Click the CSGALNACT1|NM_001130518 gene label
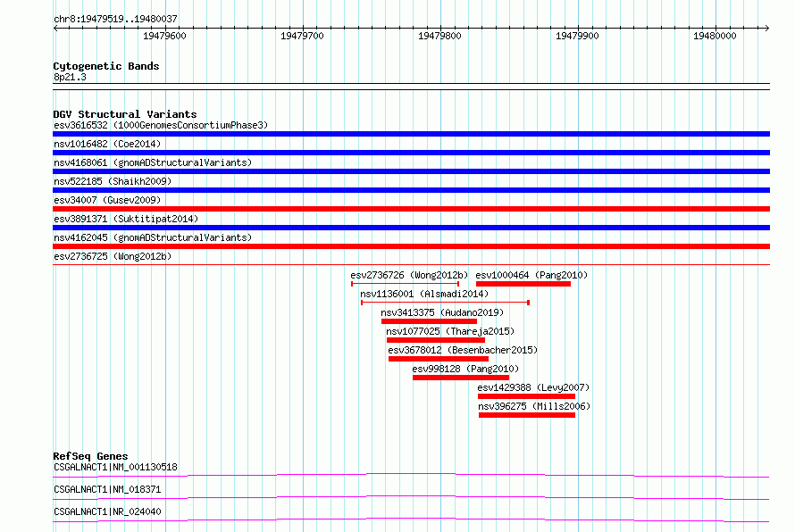The height and width of the screenshot is (532, 795). point(115,467)
